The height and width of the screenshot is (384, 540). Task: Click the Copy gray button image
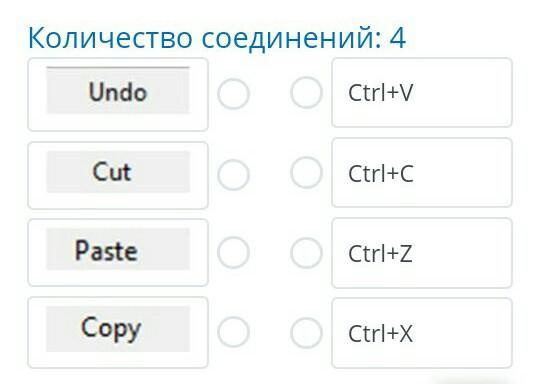[118, 329]
